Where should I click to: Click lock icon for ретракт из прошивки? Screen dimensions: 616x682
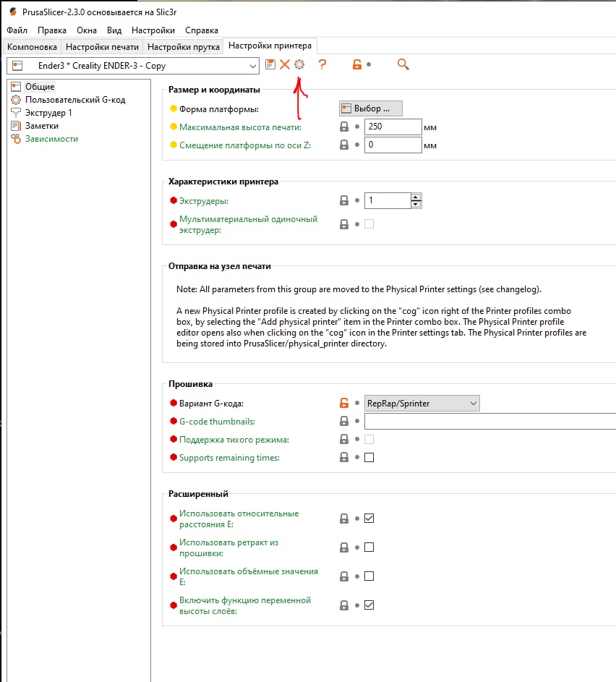pos(344,547)
